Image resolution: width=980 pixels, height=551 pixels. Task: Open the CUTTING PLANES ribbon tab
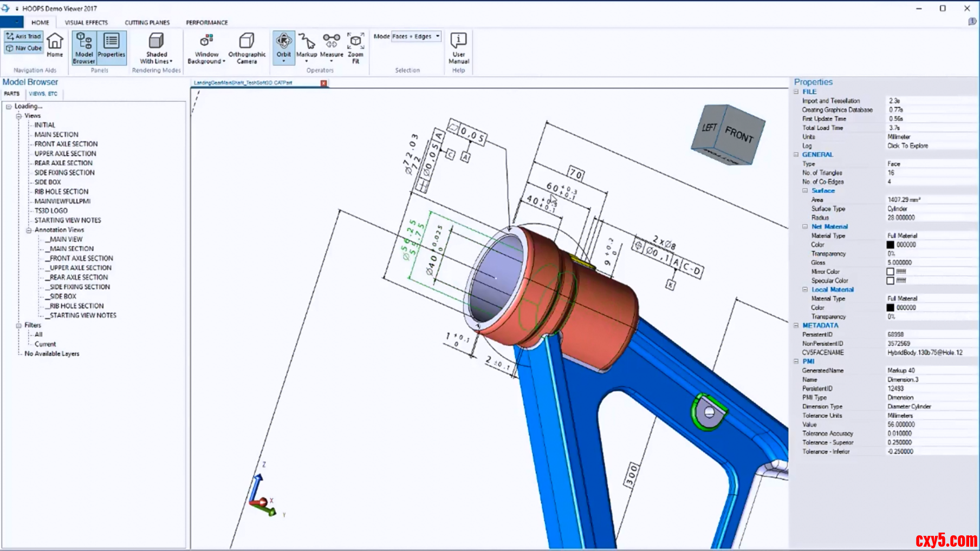(x=147, y=23)
